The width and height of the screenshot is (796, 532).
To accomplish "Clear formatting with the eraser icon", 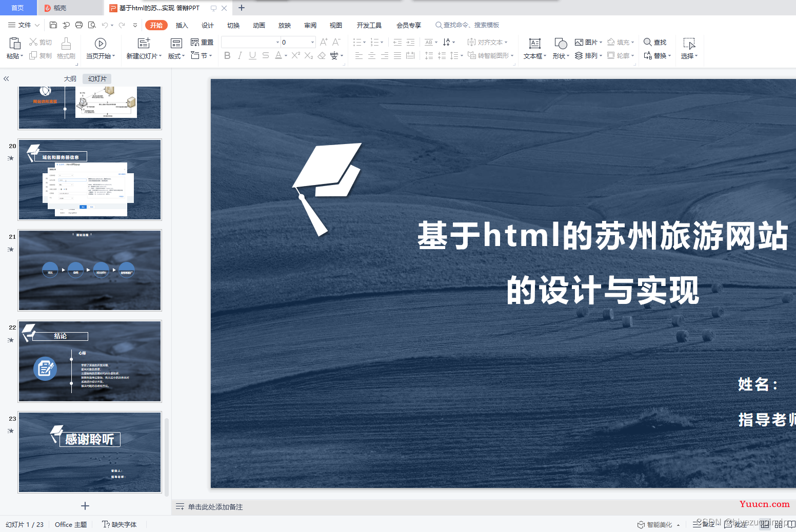I will (x=322, y=55).
